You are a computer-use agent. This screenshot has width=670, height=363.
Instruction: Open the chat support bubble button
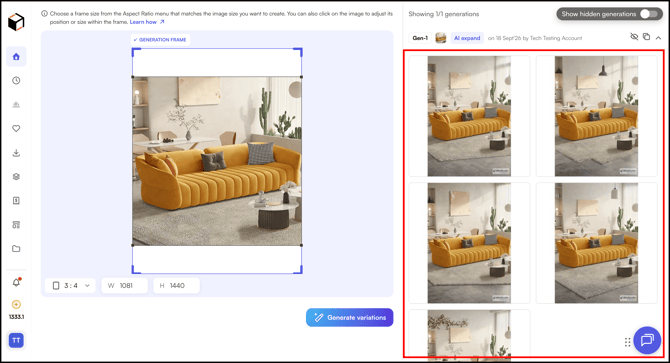tap(647, 340)
